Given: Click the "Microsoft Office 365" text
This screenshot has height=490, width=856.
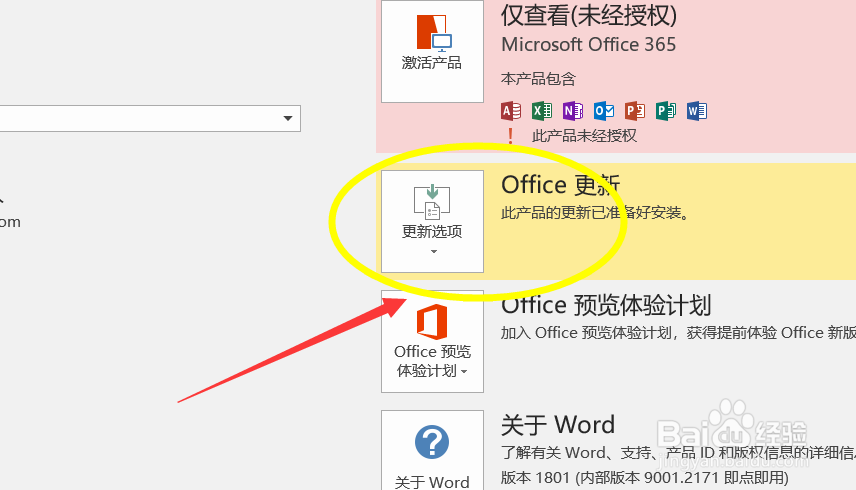Looking at the screenshot, I should (588, 45).
